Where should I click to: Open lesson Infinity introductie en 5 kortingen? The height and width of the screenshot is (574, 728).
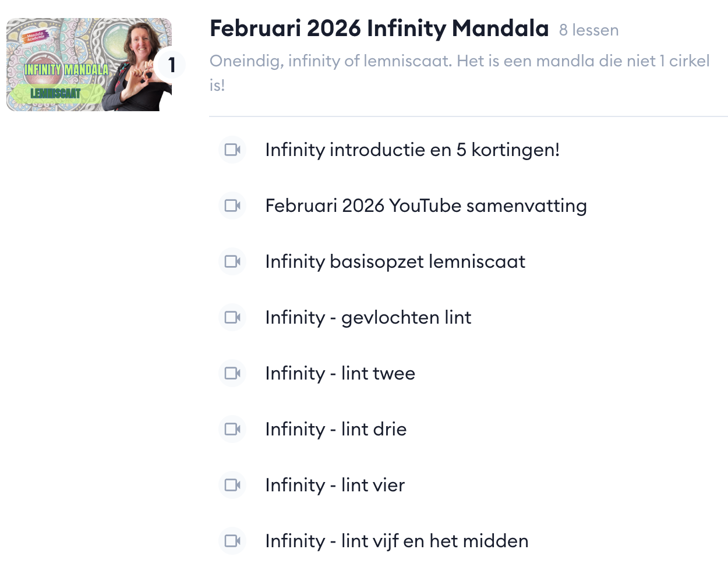[412, 150]
